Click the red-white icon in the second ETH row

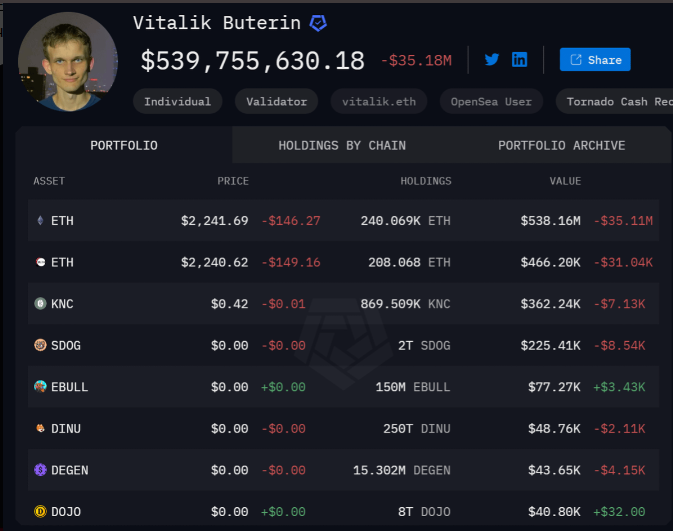(40, 262)
